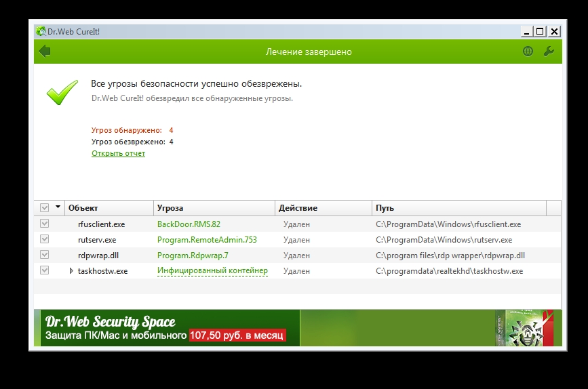Sort by the Объект column header
588x389 pixels.
[109, 208]
